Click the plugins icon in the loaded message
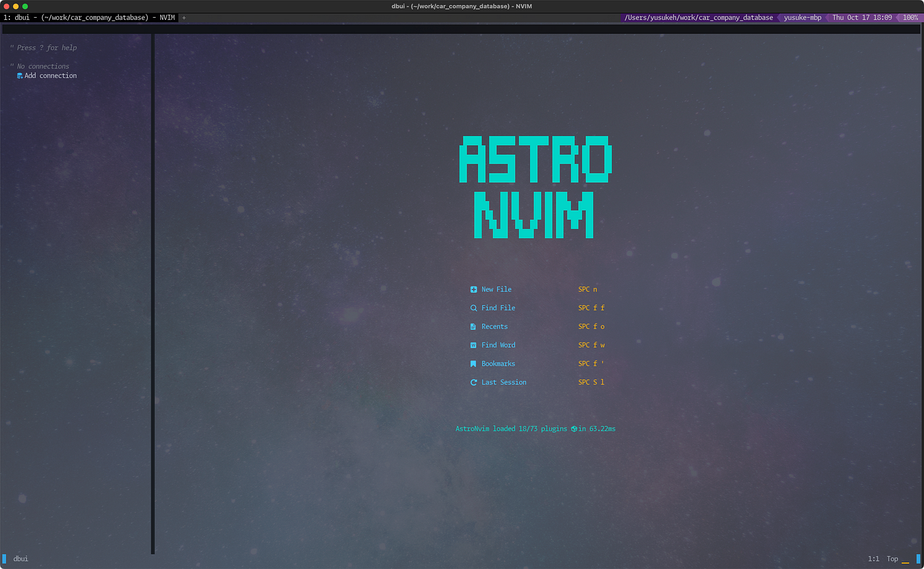This screenshot has width=924, height=569. [x=574, y=429]
